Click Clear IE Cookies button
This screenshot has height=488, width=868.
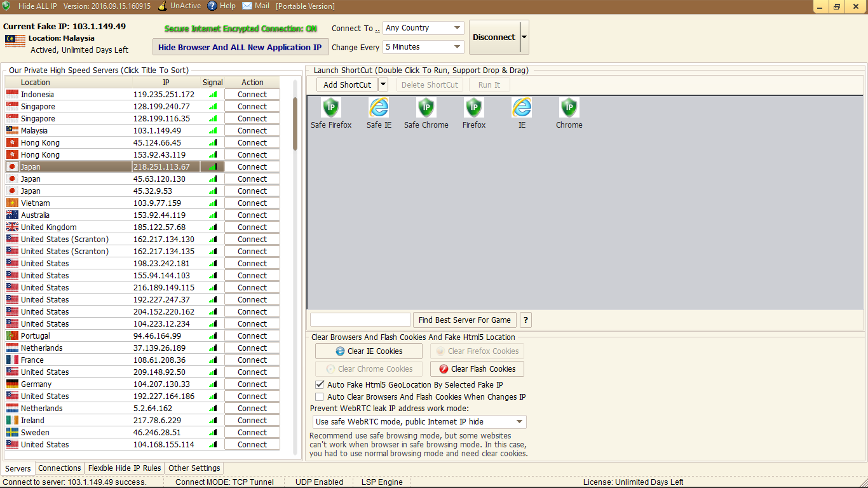pyautogui.click(x=369, y=351)
